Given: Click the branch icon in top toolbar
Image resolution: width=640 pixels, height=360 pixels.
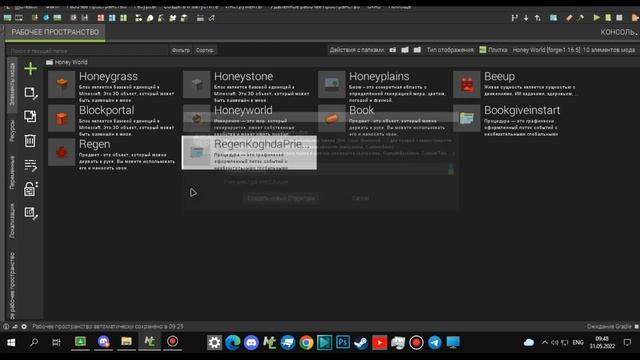Looking at the screenshot, I should (514, 18).
